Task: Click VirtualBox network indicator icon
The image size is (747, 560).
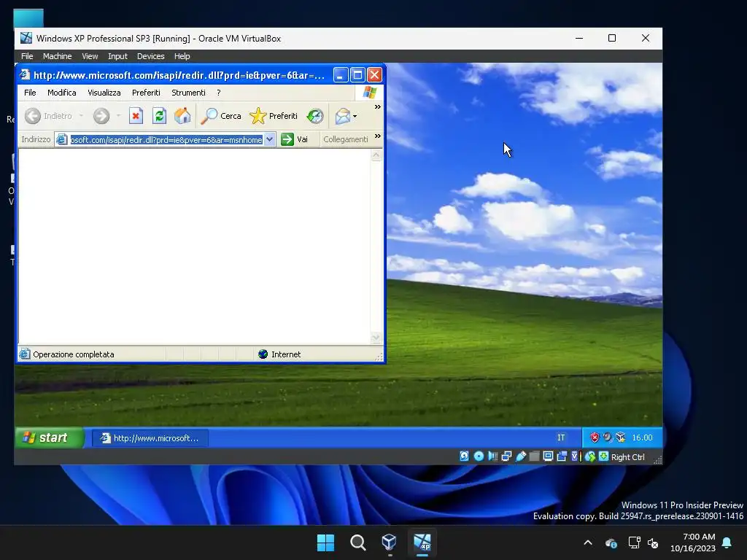Action: coord(506,456)
